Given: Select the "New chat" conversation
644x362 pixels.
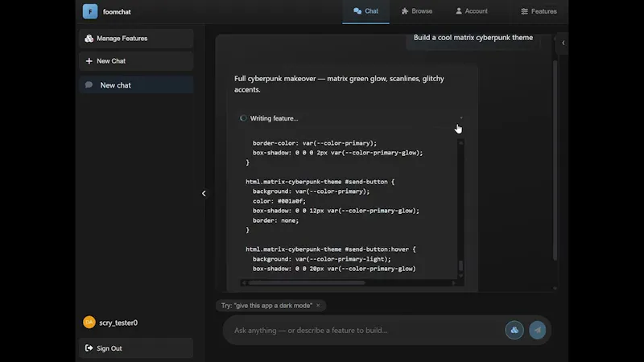Looking at the screenshot, I should (136, 85).
